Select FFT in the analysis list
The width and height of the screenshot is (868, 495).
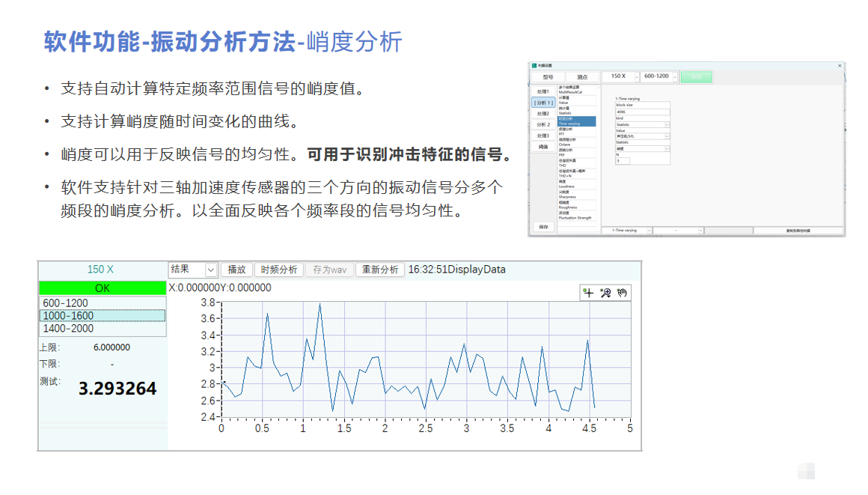(x=576, y=134)
